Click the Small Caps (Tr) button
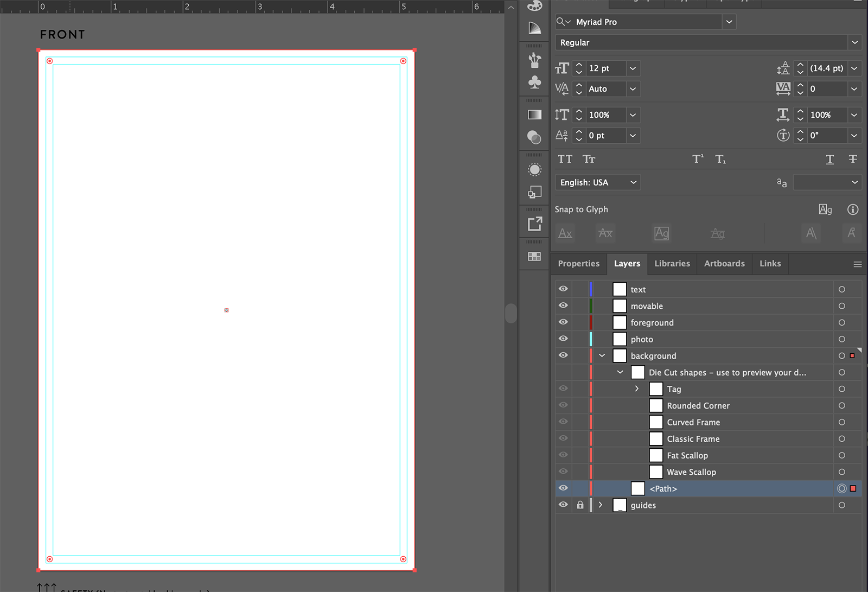This screenshot has width=868, height=592. (x=589, y=159)
